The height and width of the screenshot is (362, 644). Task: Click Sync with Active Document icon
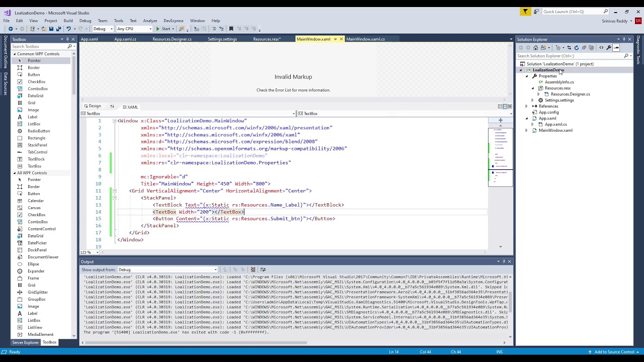coord(569,48)
